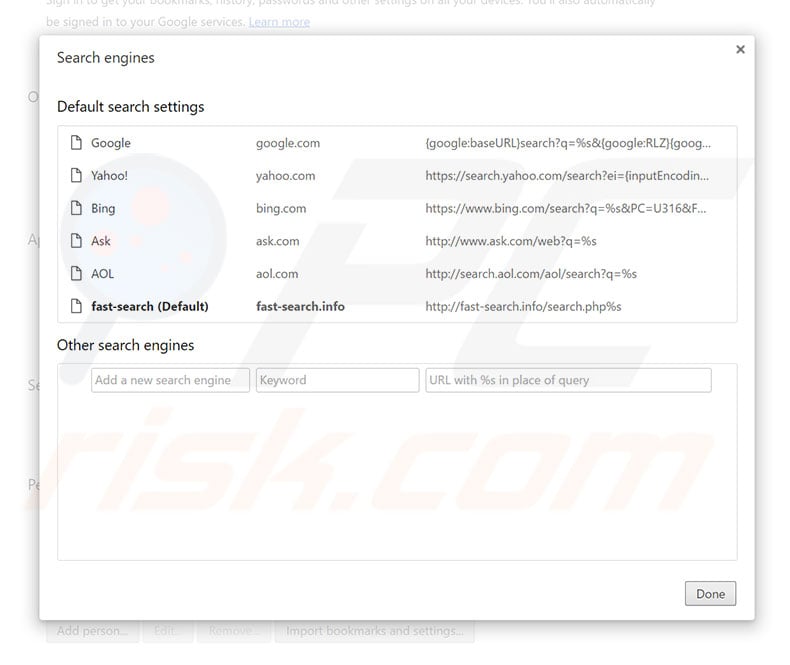Click the page icon beside fast-search

[76, 306]
